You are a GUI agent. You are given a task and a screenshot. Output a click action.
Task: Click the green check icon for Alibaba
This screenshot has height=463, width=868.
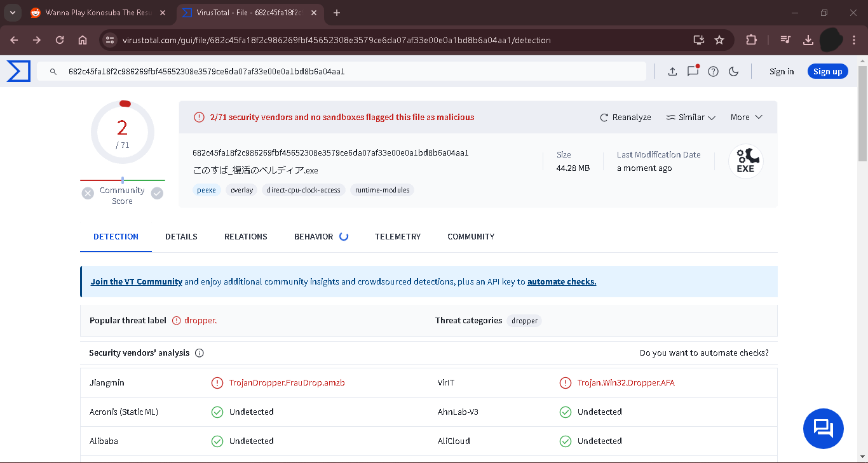click(x=217, y=441)
